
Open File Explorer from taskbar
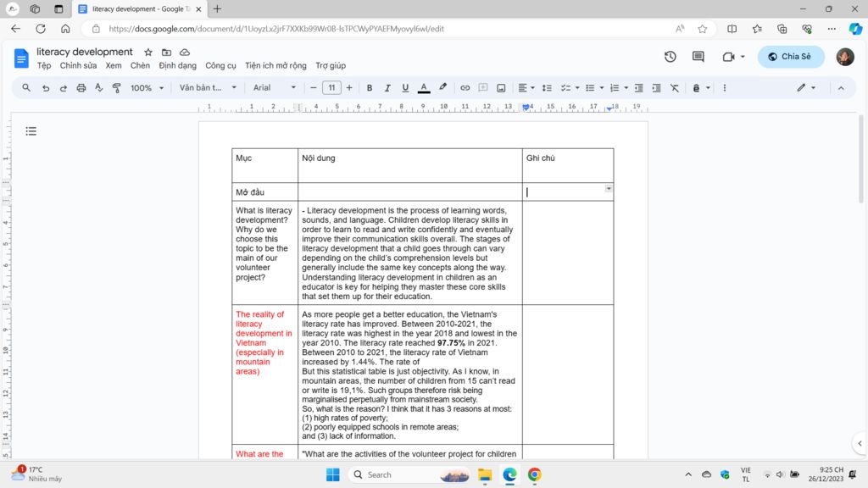[485, 474]
